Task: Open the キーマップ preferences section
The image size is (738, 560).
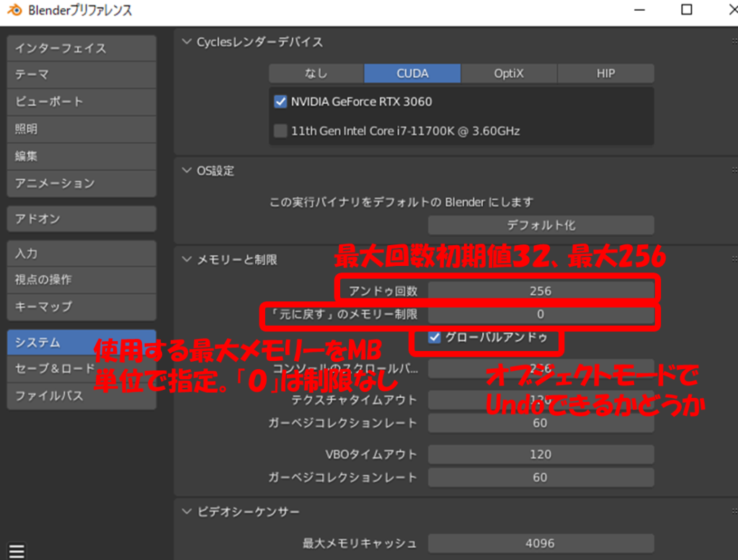Action: 81,307
